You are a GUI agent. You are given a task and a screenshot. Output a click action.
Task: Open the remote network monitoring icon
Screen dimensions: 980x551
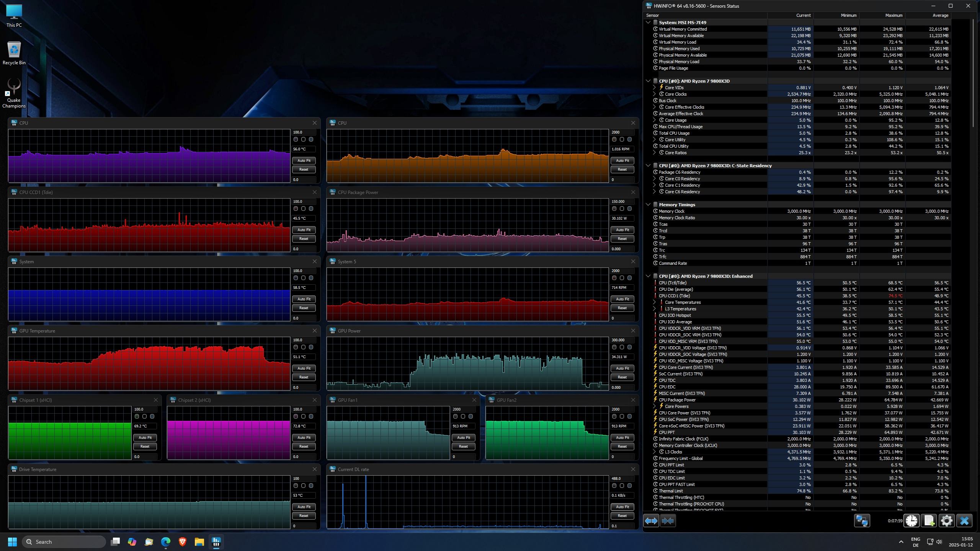click(x=862, y=521)
